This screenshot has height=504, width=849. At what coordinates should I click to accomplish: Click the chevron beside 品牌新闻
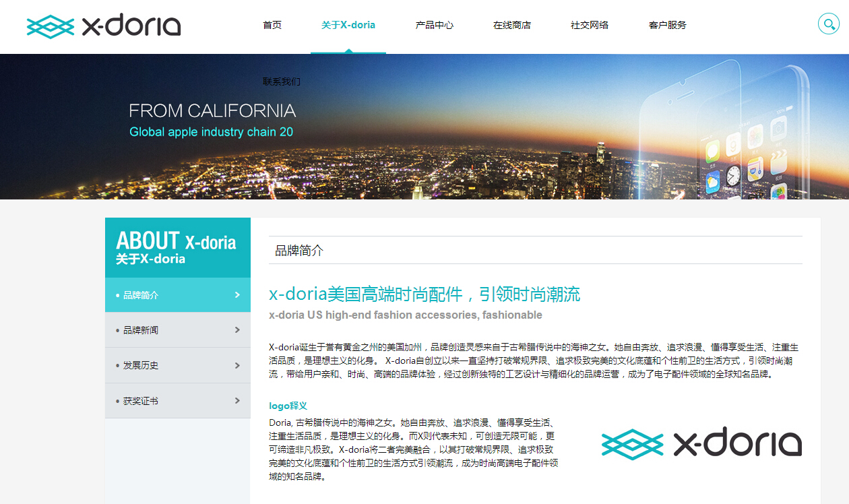[x=237, y=329]
